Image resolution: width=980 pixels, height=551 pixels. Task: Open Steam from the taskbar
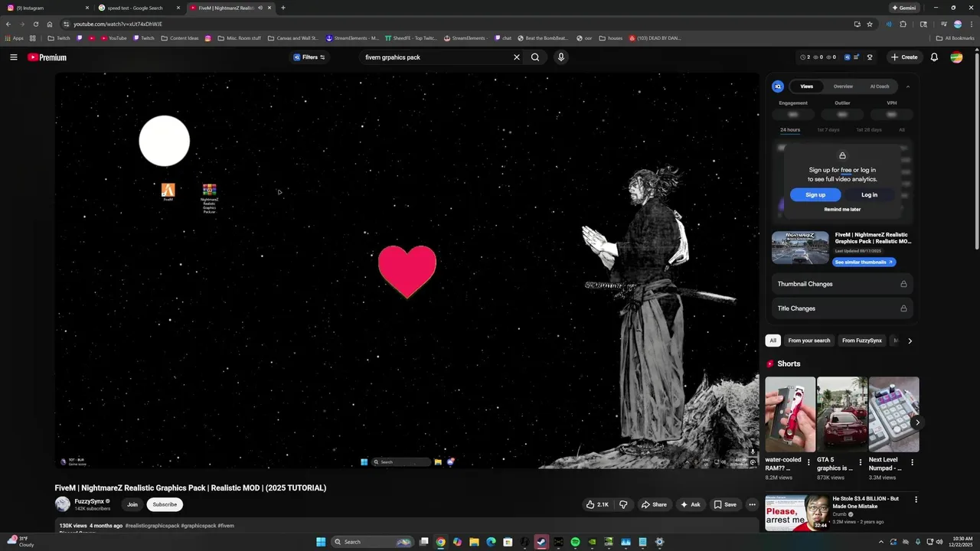(x=541, y=542)
